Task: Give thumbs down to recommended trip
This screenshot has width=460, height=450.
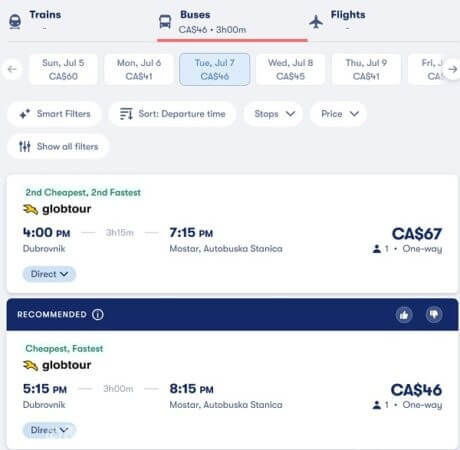Action: click(434, 314)
